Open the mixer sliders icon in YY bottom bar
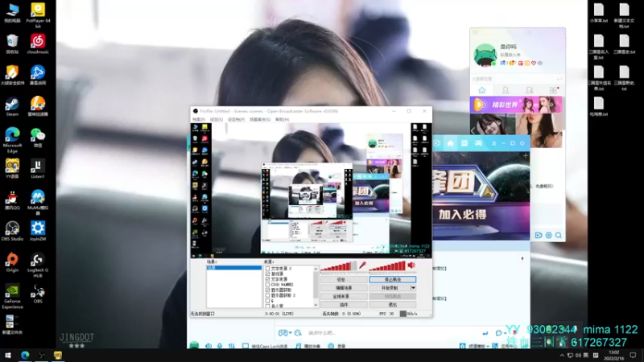644x362 pixels. (x=232, y=346)
